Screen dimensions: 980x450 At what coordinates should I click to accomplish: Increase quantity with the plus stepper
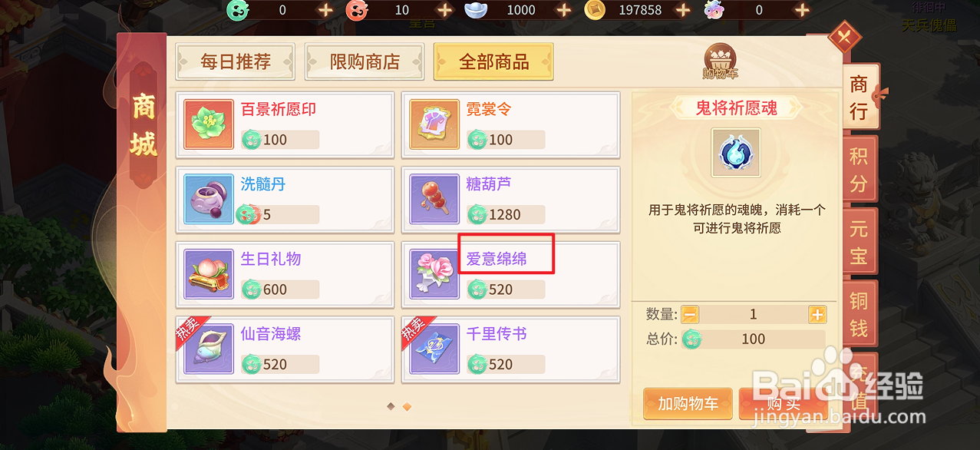coord(817,314)
